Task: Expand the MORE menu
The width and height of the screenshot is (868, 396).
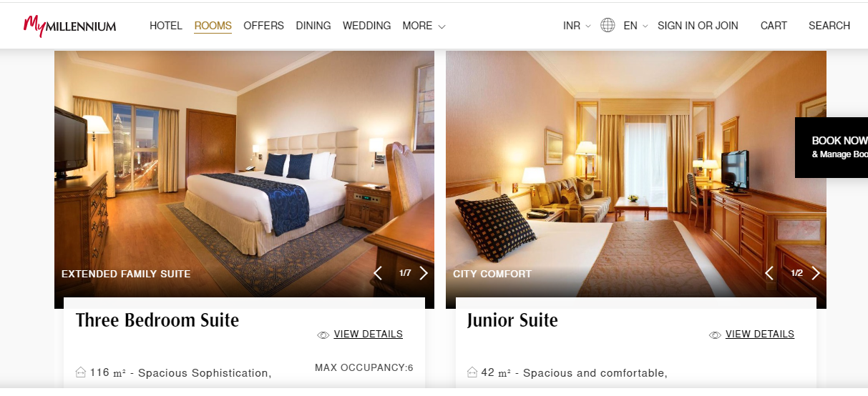Action: tap(424, 26)
